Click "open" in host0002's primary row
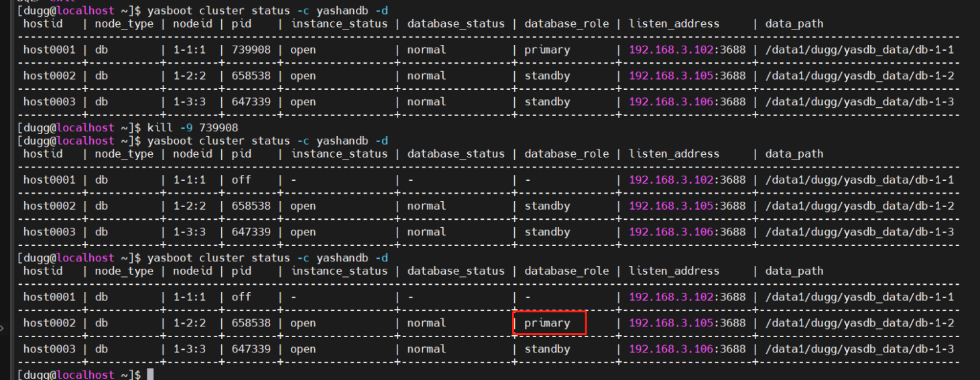 (303, 323)
